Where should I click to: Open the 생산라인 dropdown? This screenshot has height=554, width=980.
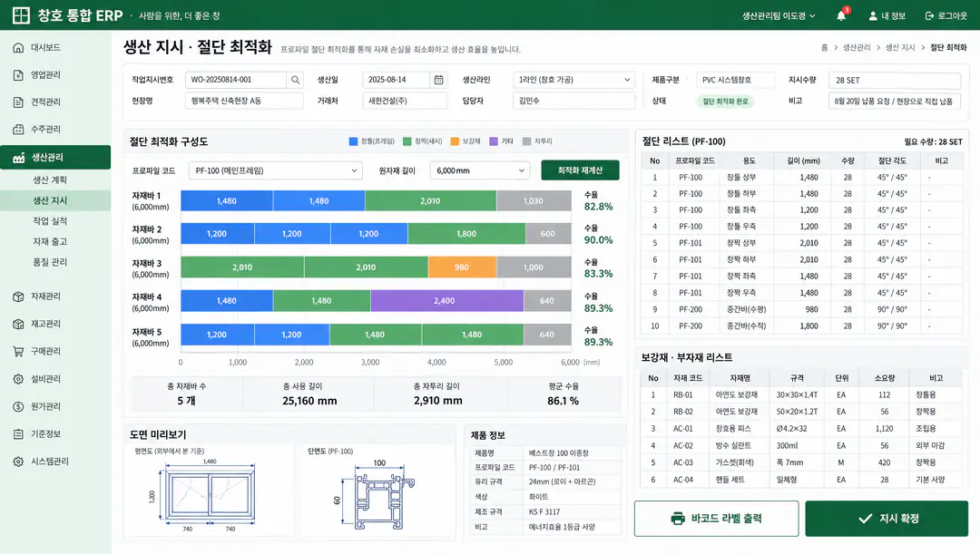pyautogui.click(x=573, y=80)
